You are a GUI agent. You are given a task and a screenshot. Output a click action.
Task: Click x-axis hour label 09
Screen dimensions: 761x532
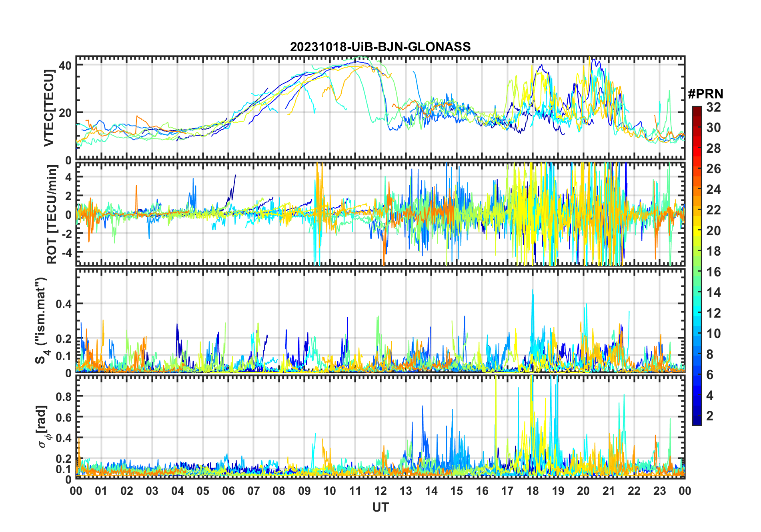tap(304, 491)
